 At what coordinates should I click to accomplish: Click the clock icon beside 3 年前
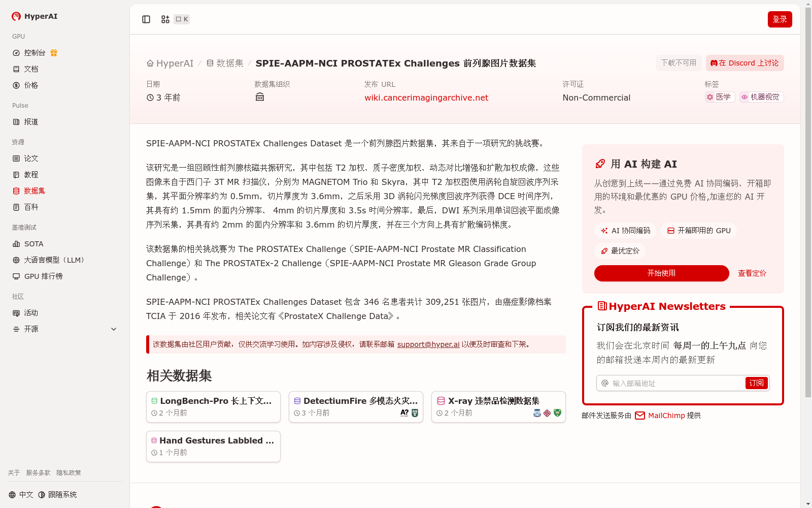point(150,98)
